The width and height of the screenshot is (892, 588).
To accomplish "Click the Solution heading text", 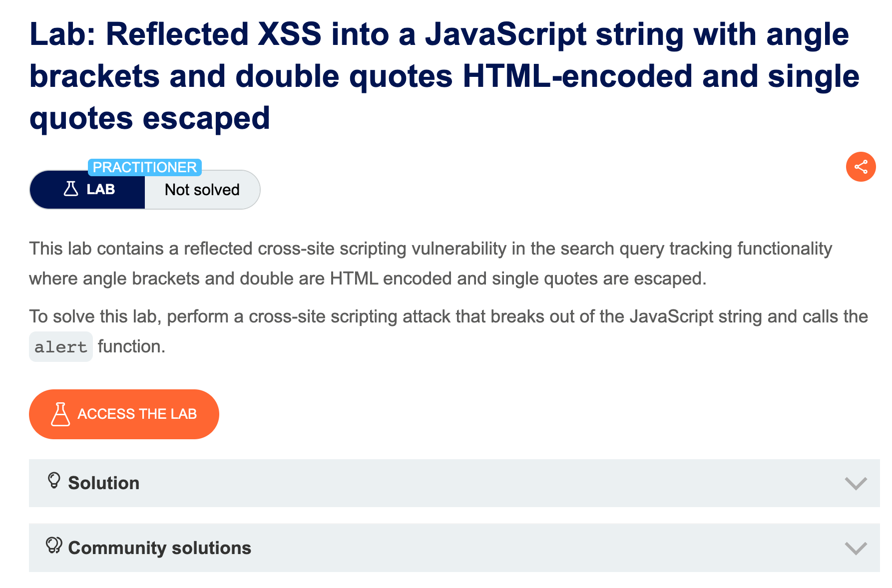I will pyautogui.click(x=104, y=483).
